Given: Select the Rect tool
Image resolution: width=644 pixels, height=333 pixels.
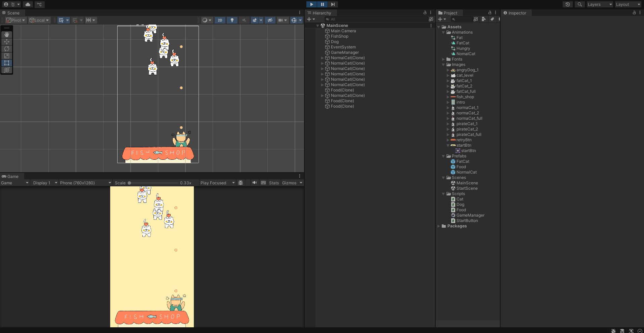Looking at the screenshot, I should (x=7, y=63).
